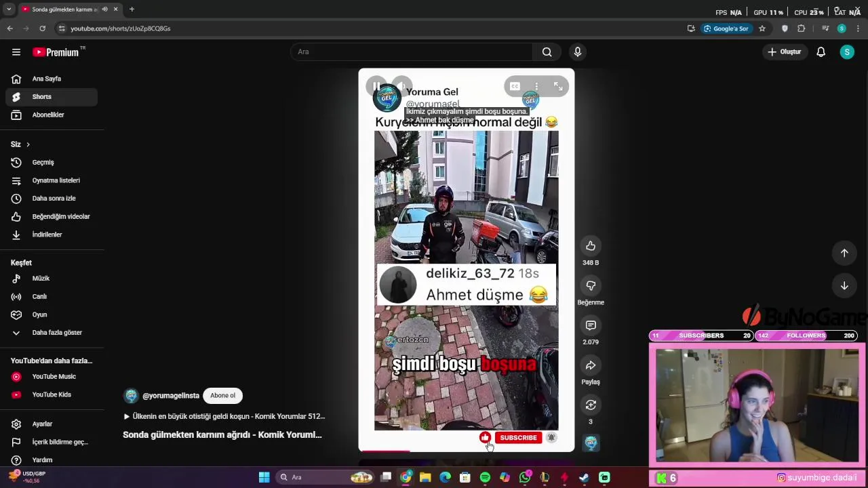This screenshot has height=488, width=868.
Task: Open the @yorumagelinsta channel link
Action: point(171,396)
